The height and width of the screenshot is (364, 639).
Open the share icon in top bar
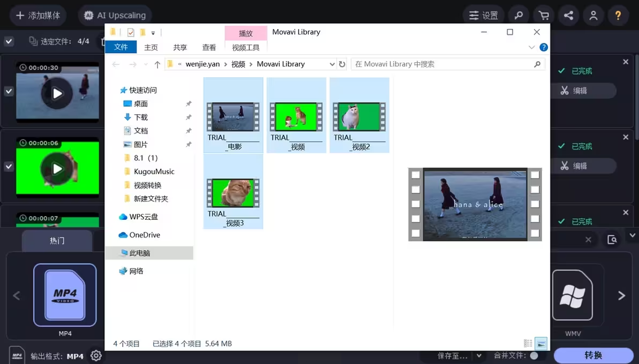pos(568,16)
